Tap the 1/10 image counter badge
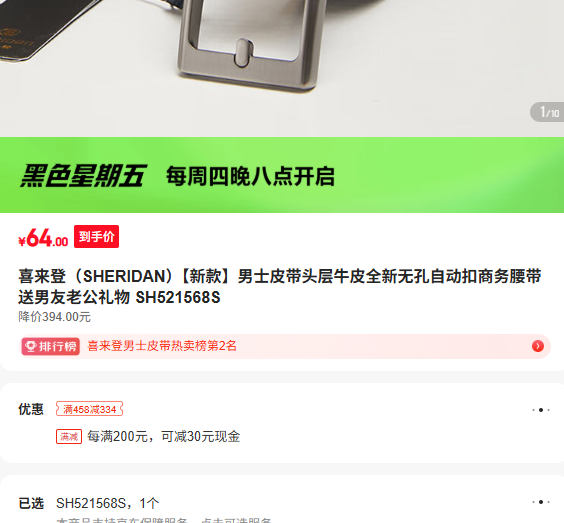Screen dimensions: 564x523 [x=547, y=112]
